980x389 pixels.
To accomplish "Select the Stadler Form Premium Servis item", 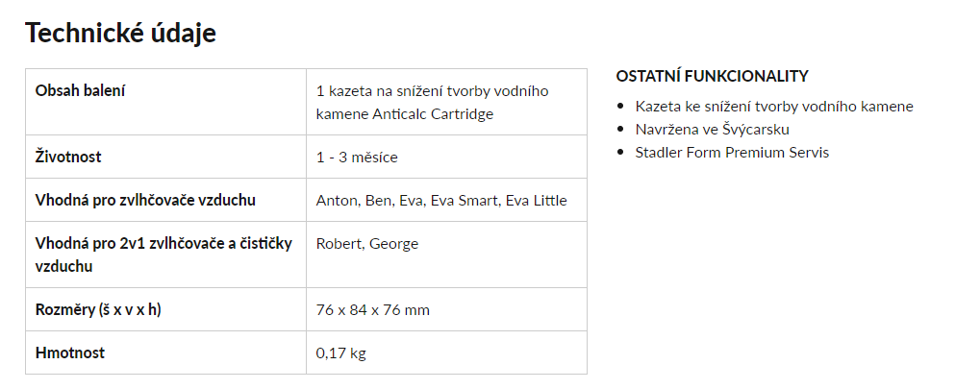I will tap(732, 153).
